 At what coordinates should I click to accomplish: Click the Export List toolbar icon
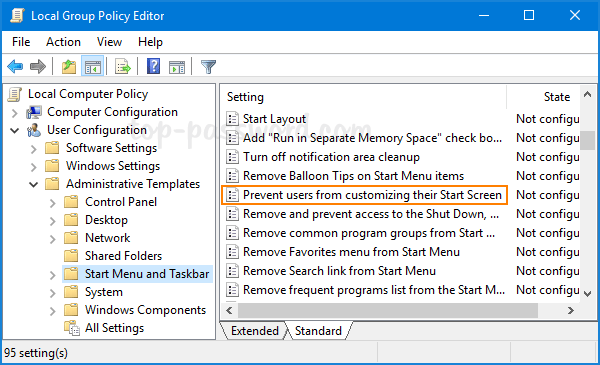(x=123, y=67)
